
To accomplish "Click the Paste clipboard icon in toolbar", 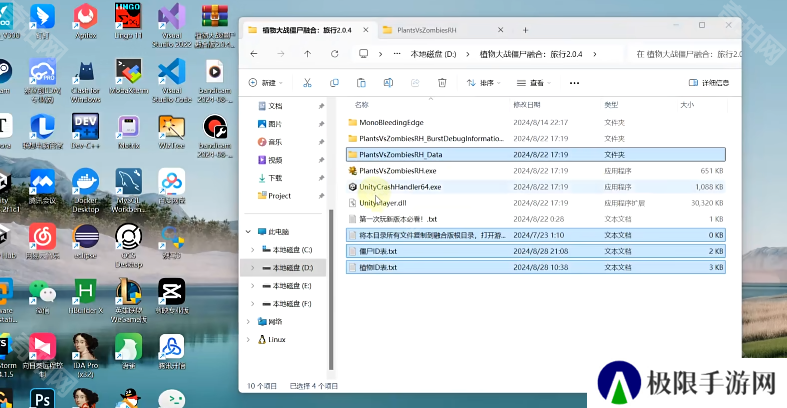I will pyautogui.click(x=361, y=83).
